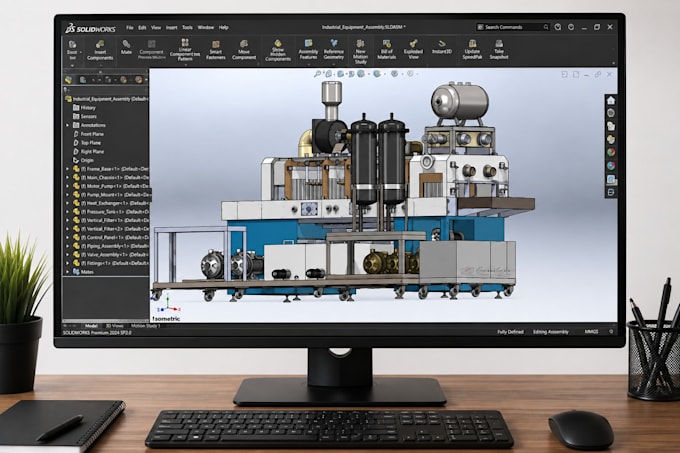Select the Origin item
This screenshot has height=453, width=680.
pos(83,160)
